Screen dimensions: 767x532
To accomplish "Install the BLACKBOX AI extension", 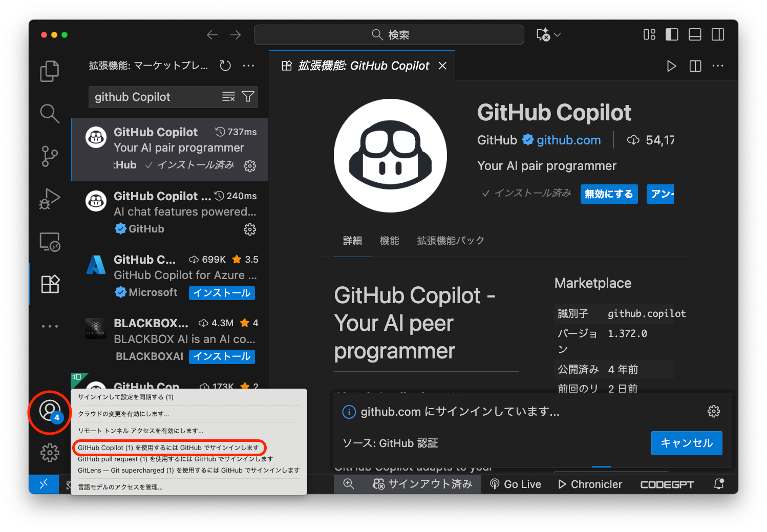I will 222,356.
